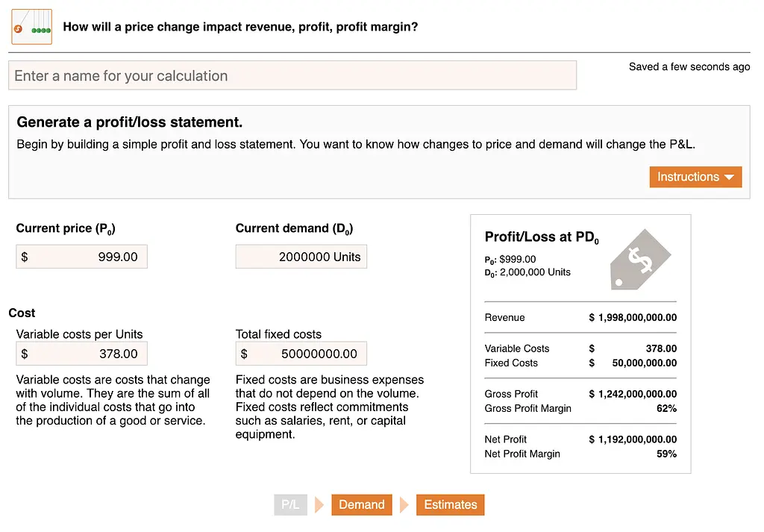Open the Estimates step
The height and width of the screenshot is (532, 764).
pos(450,504)
